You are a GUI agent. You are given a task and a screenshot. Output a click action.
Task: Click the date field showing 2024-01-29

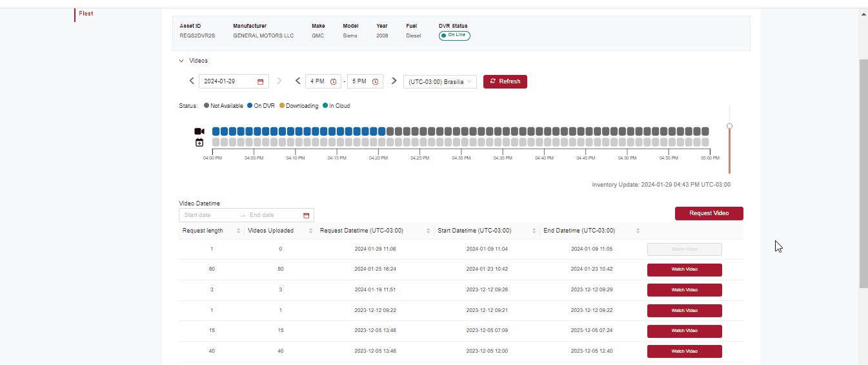(x=234, y=81)
